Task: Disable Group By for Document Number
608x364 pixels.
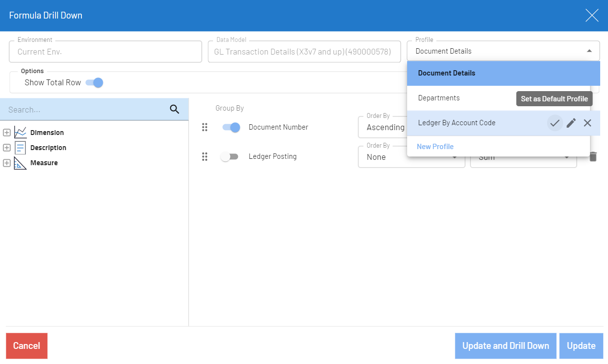Action: [231, 127]
